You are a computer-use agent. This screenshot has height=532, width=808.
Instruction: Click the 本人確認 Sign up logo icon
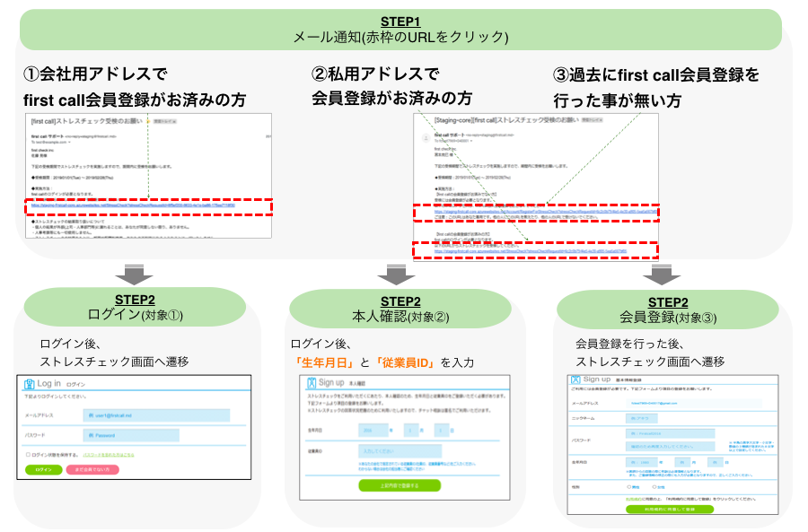(312, 383)
